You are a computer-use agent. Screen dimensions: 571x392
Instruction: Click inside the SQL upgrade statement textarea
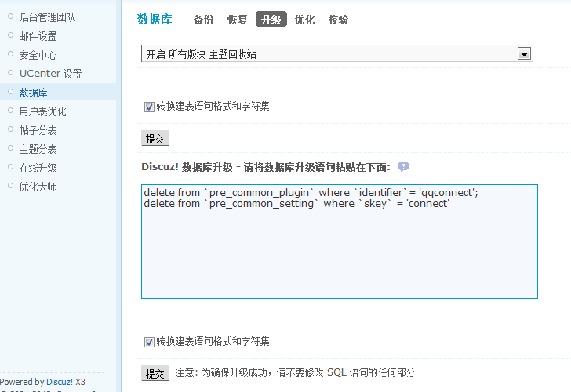pyautogui.click(x=340, y=241)
